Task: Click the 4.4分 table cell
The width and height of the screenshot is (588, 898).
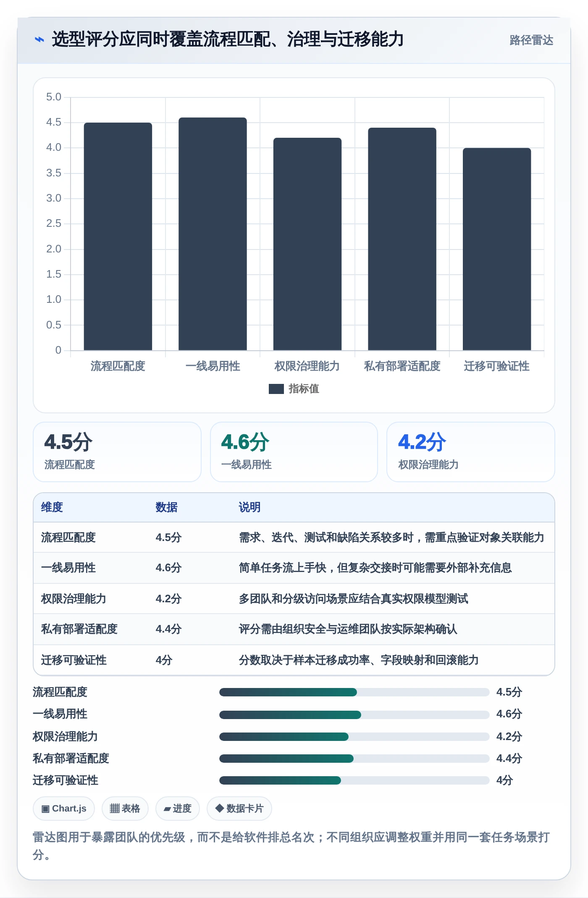Action: pyautogui.click(x=168, y=629)
